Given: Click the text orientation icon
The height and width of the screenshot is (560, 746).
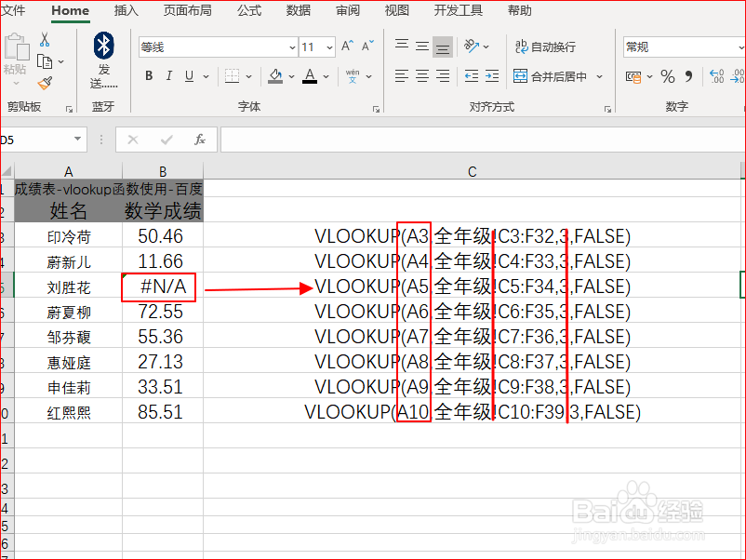Looking at the screenshot, I should point(471,46).
